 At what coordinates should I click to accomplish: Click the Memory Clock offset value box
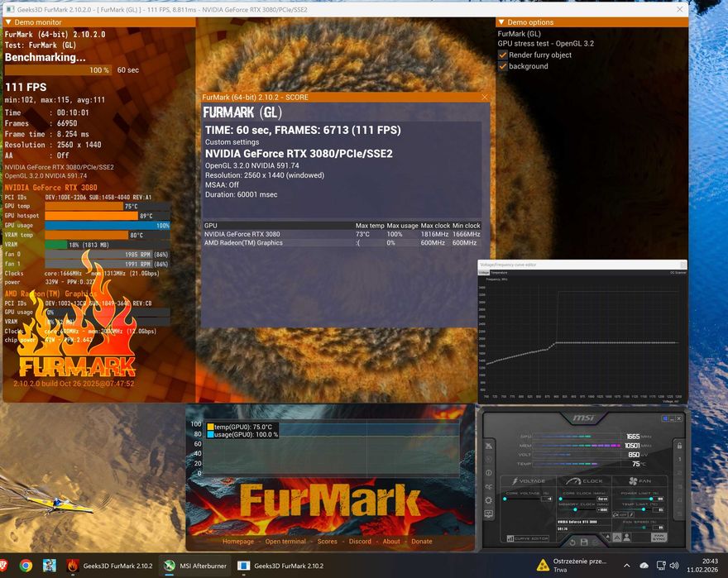pos(602,509)
